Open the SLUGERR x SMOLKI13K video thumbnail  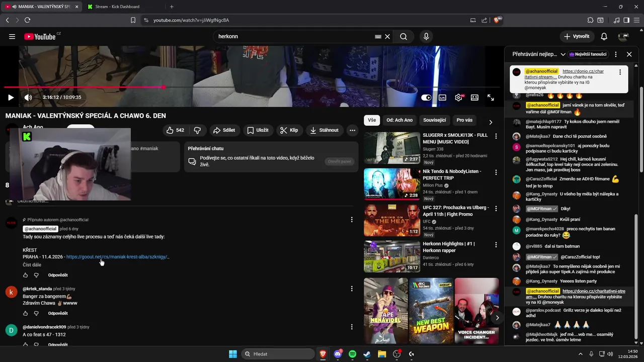pyautogui.click(x=392, y=148)
